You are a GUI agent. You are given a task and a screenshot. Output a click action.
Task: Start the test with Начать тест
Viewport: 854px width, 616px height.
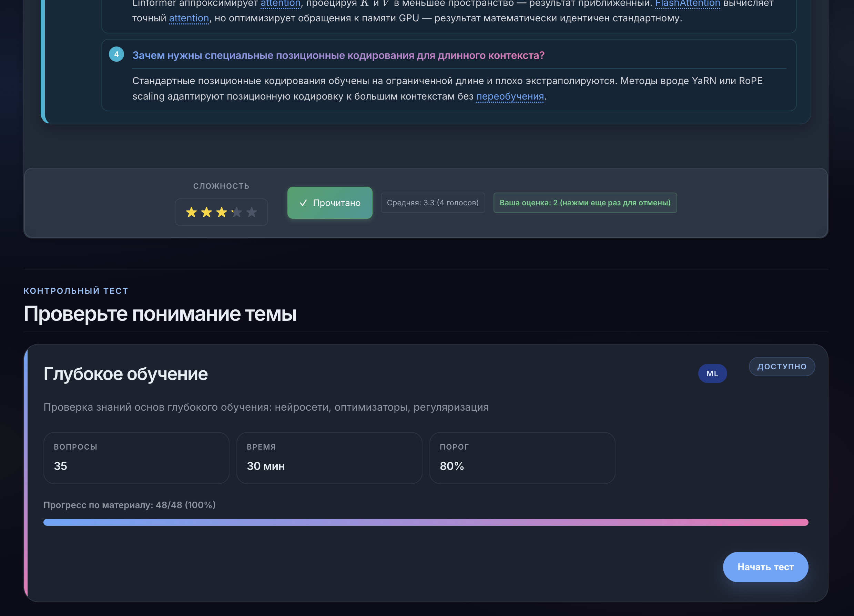click(x=765, y=567)
